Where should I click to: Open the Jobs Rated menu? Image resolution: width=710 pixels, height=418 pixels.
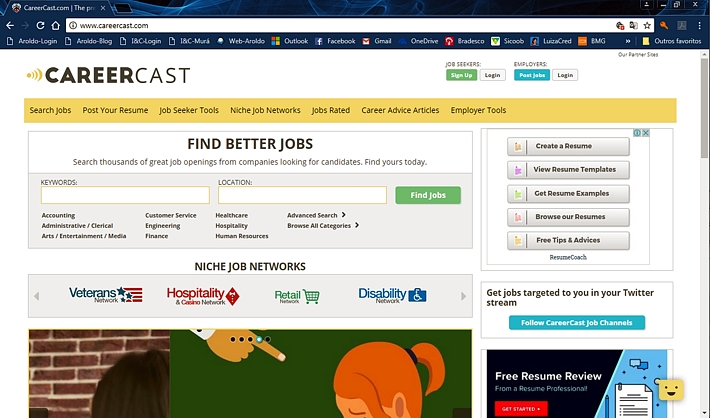point(331,110)
